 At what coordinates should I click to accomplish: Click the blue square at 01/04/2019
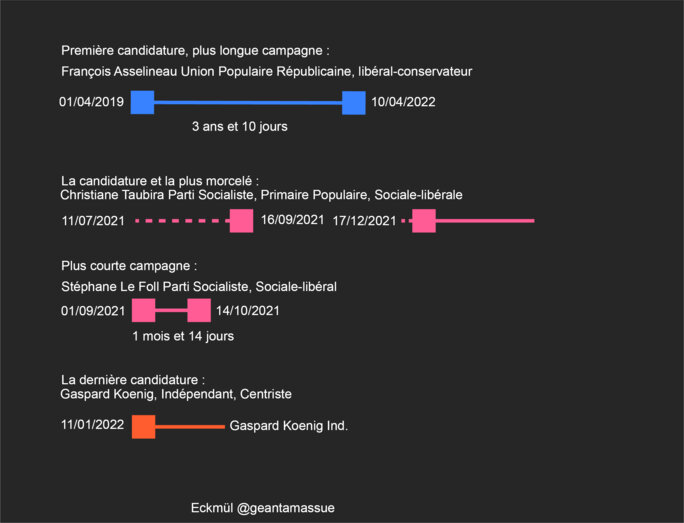pos(142,103)
